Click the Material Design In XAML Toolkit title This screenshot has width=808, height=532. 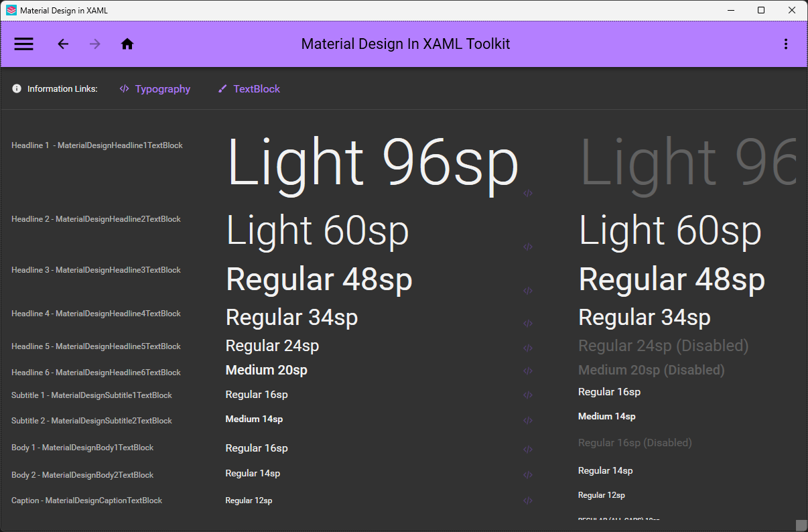(x=405, y=44)
